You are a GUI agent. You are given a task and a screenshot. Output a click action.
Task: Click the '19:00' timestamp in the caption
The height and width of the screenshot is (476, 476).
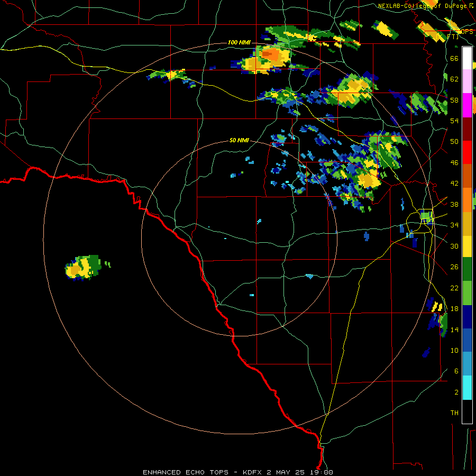click(322, 472)
